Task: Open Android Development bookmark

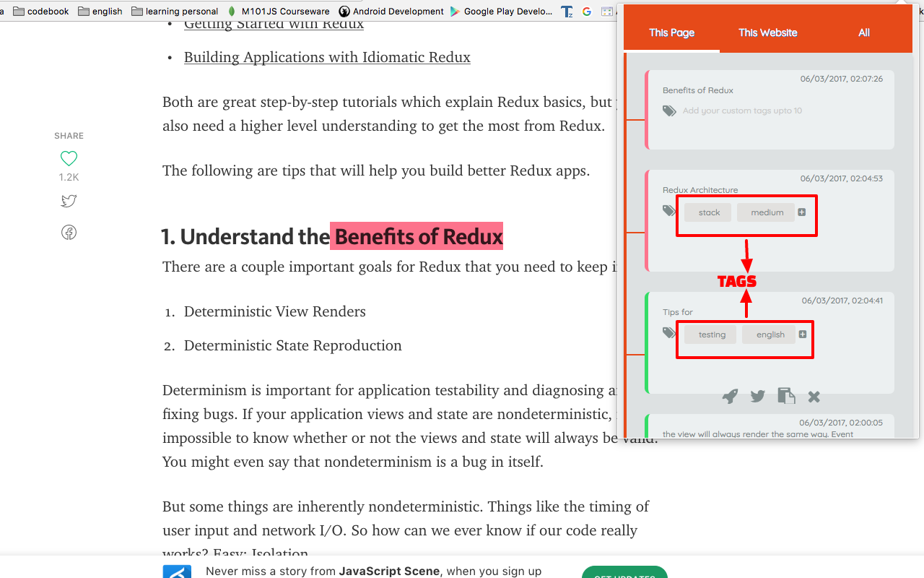Action: 391,11
